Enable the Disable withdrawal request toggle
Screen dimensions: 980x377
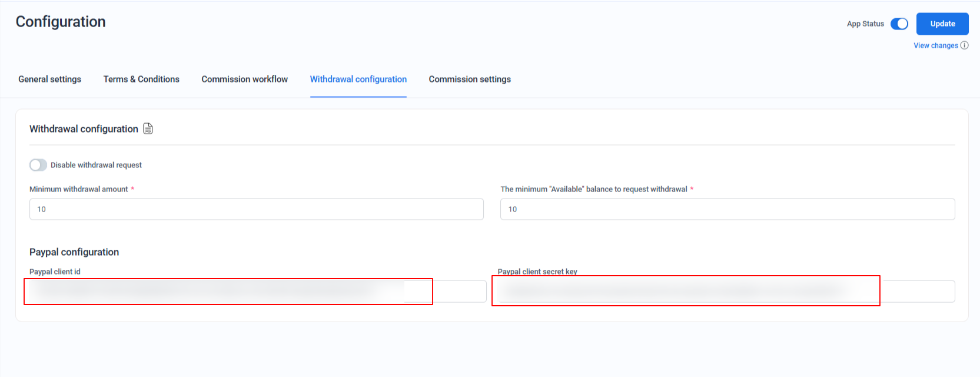pyautogui.click(x=38, y=165)
